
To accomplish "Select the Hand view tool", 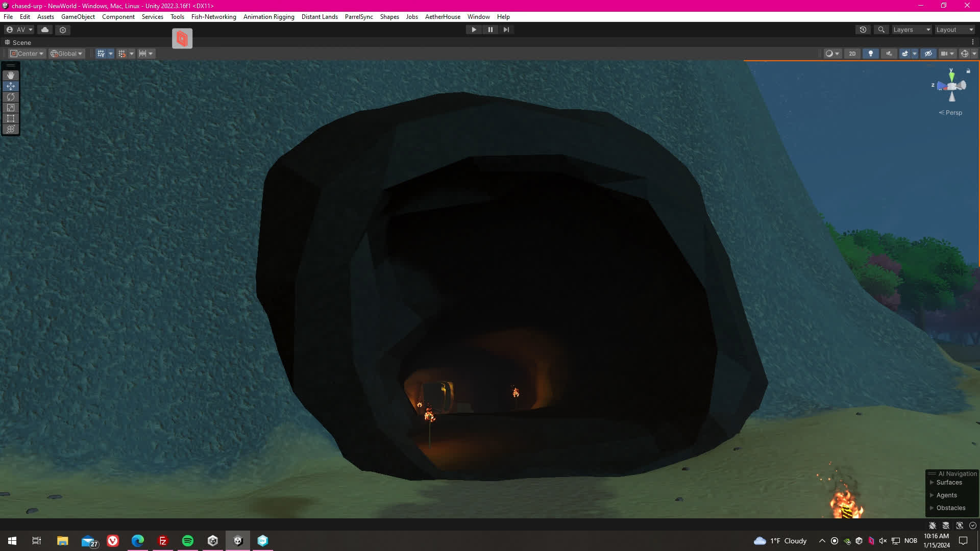I will tap(11, 76).
